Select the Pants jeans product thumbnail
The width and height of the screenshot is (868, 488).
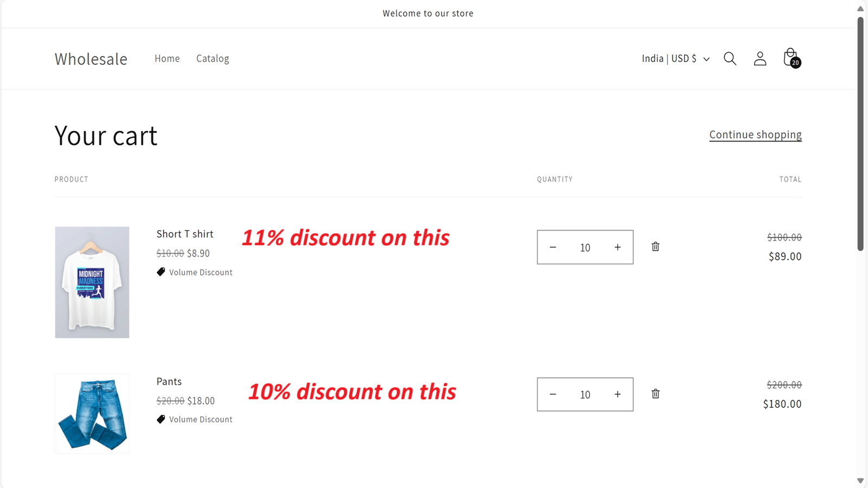pyautogui.click(x=92, y=413)
